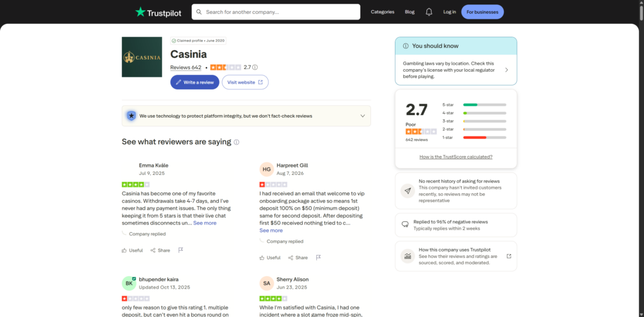The width and height of the screenshot is (644, 317).
Task: Click reviewer name bhupender kaira
Action: (159, 279)
